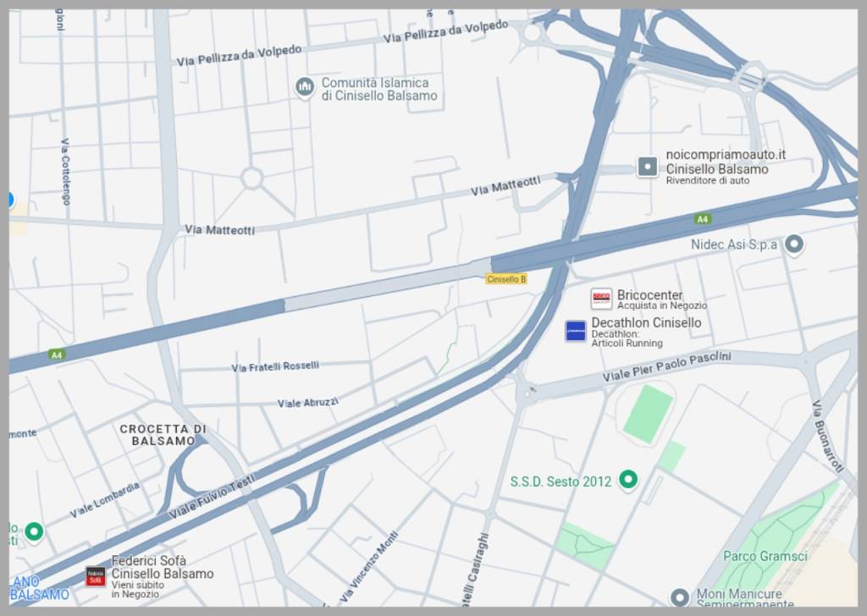Screen dimensions: 867x616
Task: Click the roundabout north of Via Matteotti
Action: click(251, 179)
